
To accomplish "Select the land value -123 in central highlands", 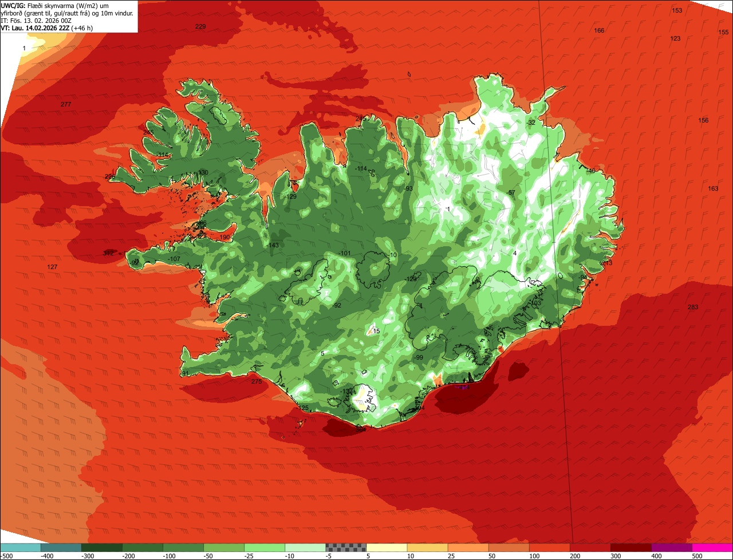I will click(411, 279).
